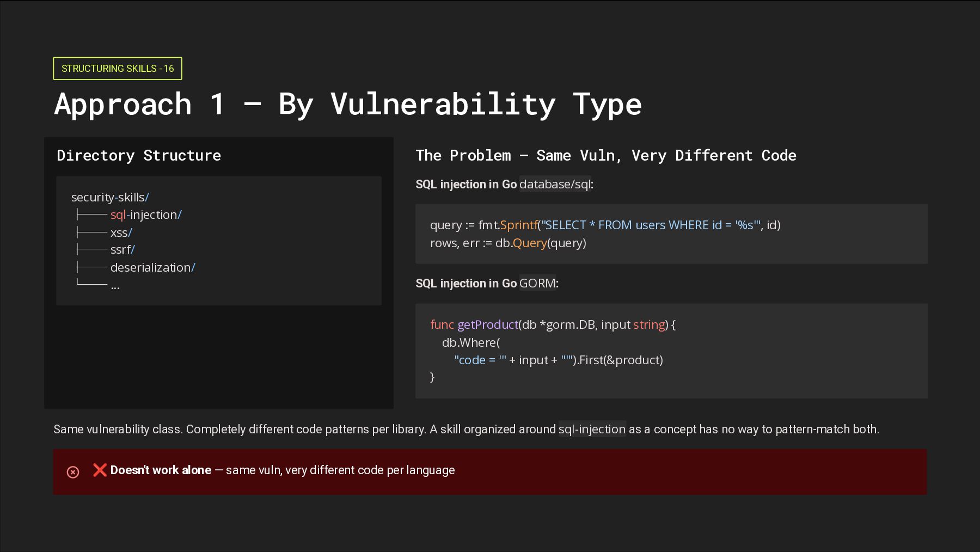The width and height of the screenshot is (980, 552).
Task: Click the red cross mark emoji
Action: pyautogui.click(x=100, y=470)
